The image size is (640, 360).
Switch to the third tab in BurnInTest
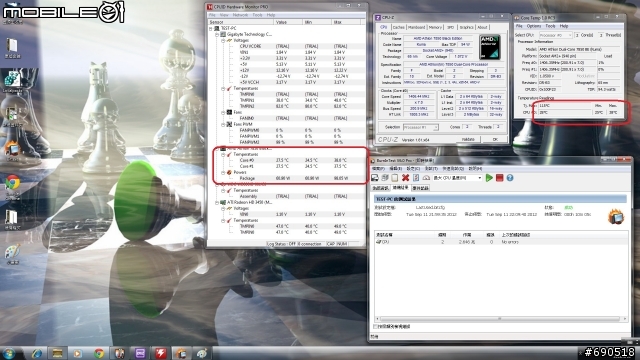click(420, 188)
